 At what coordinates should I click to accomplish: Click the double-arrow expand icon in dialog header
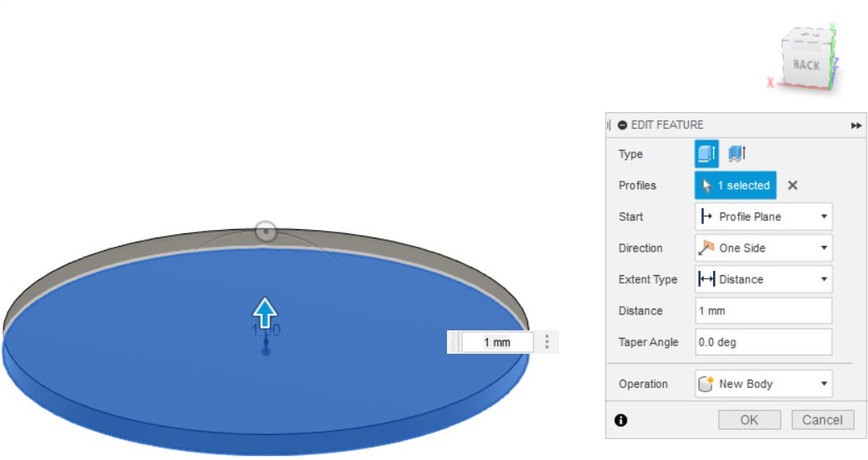(856, 125)
